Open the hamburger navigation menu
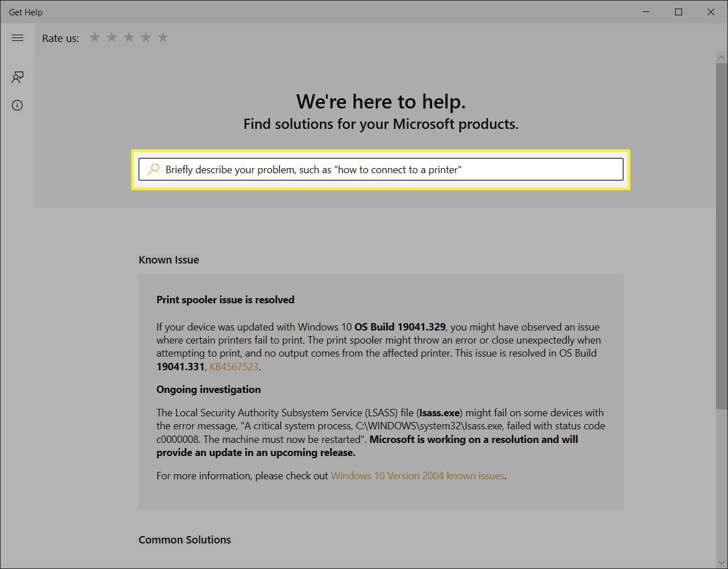The image size is (728, 569). coord(18,38)
